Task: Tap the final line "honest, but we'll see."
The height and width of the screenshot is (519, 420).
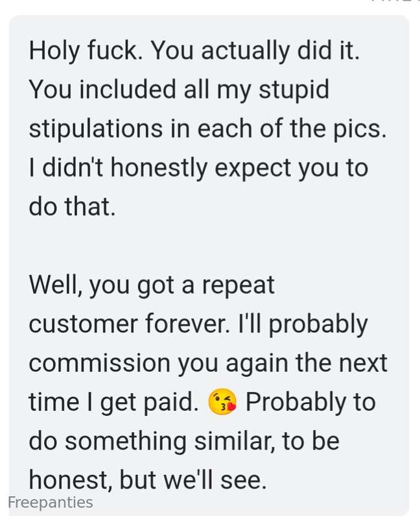Action: pyautogui.click(x=148, y=480)
